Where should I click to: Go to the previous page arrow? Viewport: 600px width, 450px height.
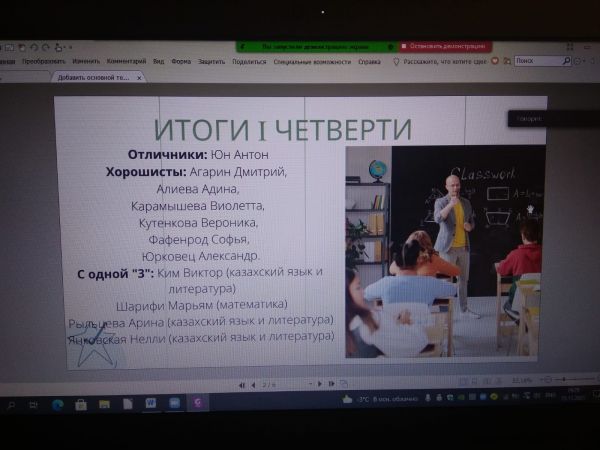(x=253, y=384)
